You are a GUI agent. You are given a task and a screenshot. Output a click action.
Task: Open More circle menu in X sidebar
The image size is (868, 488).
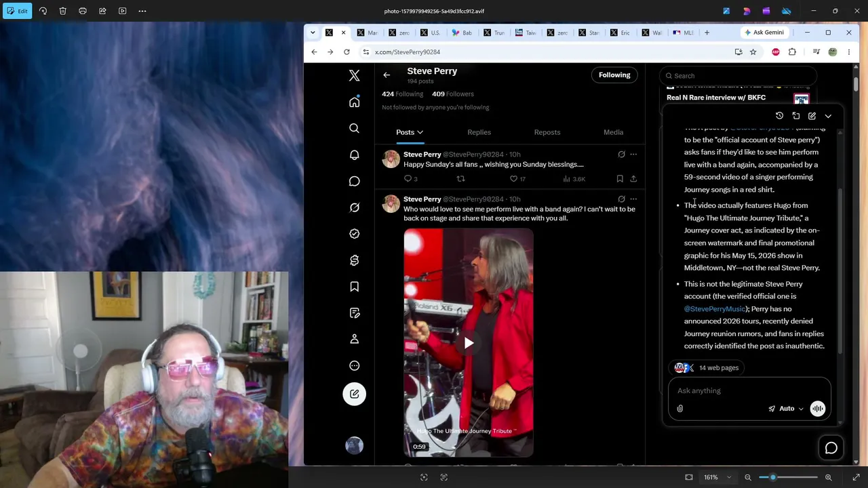[354, 365]
